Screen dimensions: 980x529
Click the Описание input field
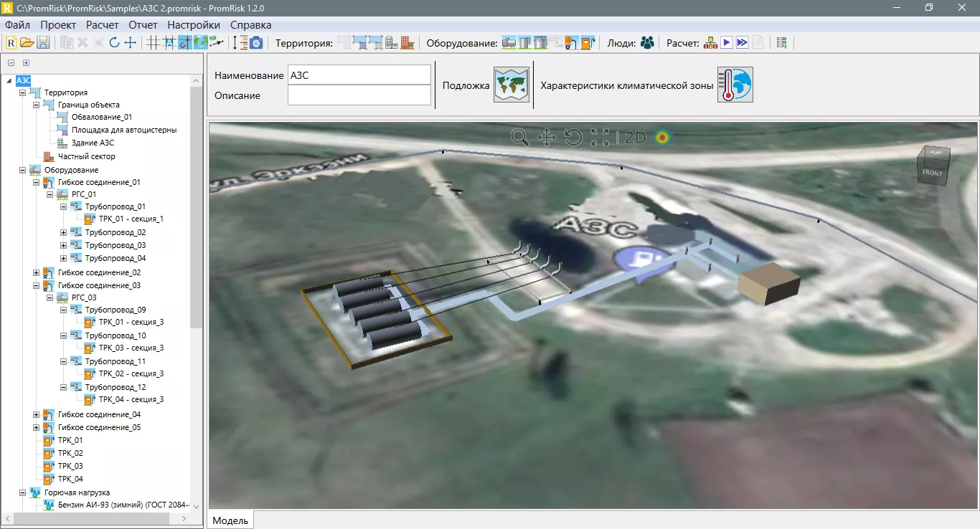tap(359, 95)
